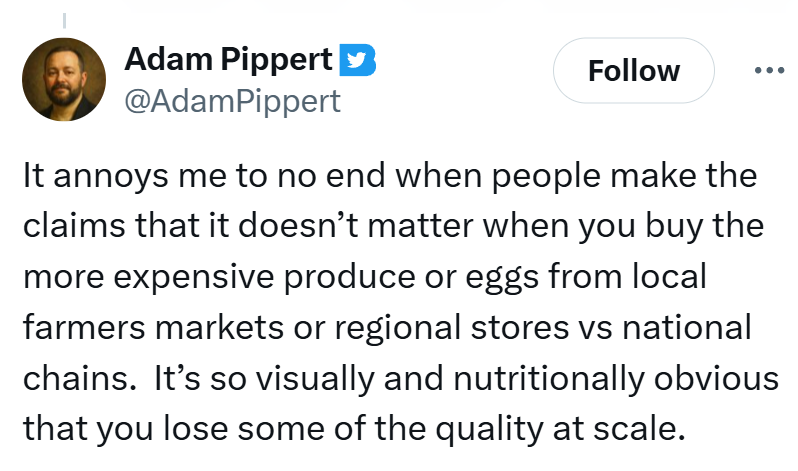Click the tweet's first line starting "It annoys me"
The height and width of the screenshot is (471, 798).
(389, 179)
